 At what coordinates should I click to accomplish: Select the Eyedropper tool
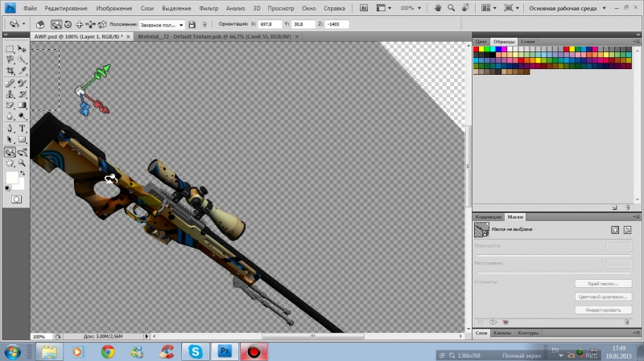point(23,71)
